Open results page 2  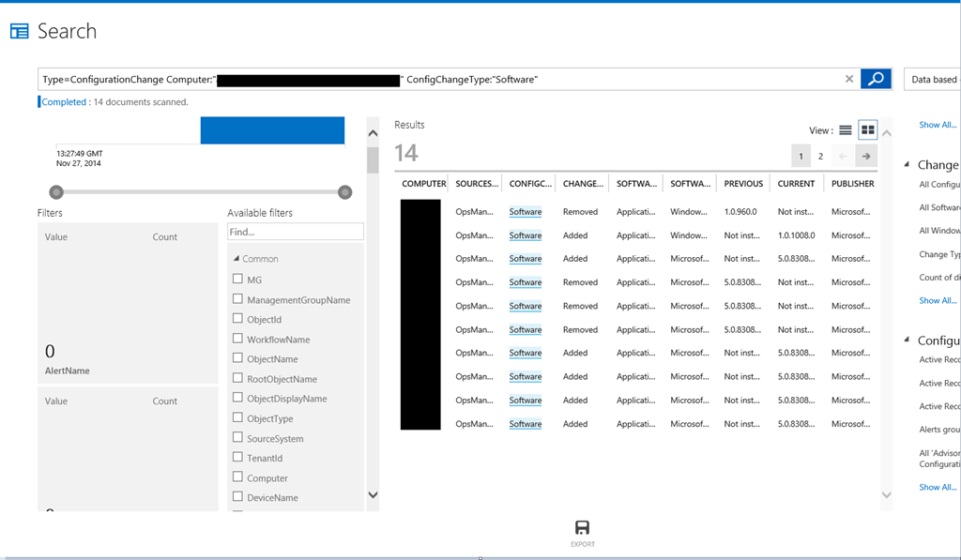(820, 157)
